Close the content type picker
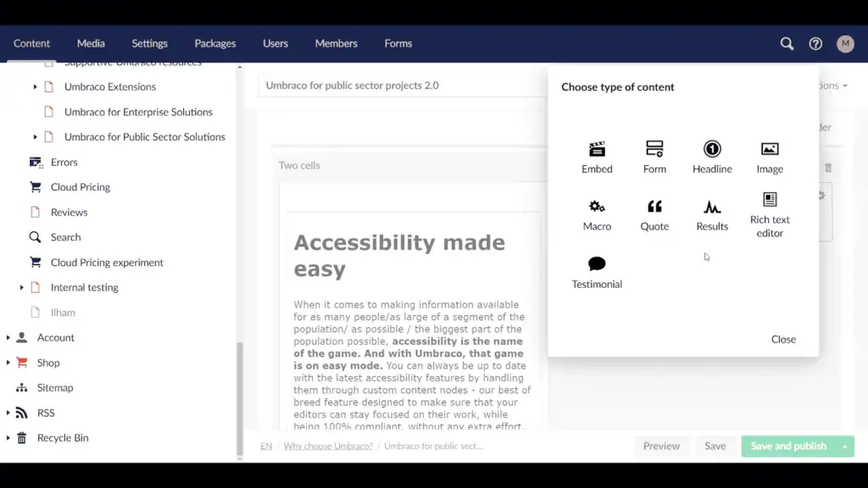 tap(783, 339)
